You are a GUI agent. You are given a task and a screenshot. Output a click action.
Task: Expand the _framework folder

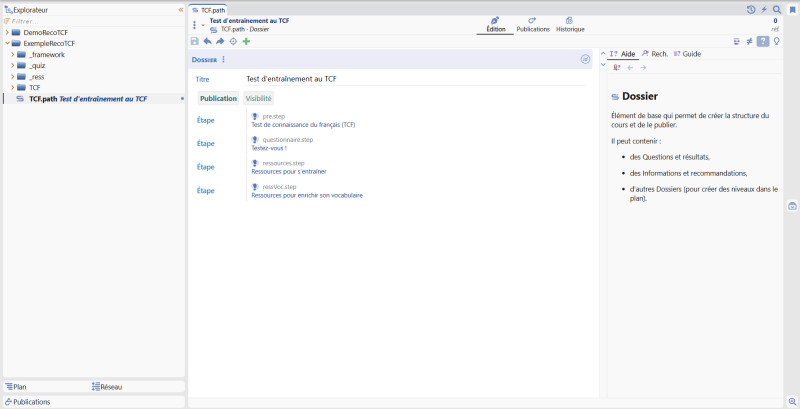pos(12,55)
